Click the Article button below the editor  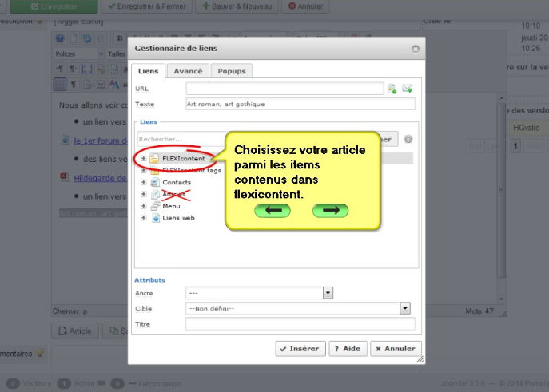[75, 331]
